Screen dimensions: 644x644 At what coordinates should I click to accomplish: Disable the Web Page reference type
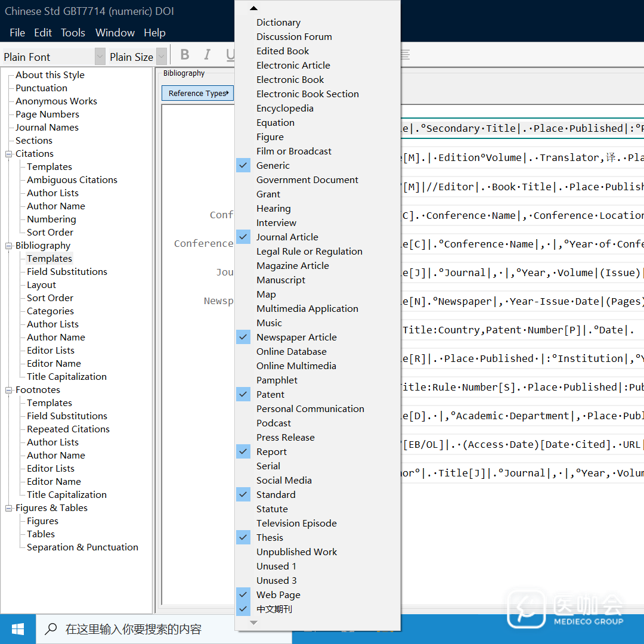click(x=278, y=595)
